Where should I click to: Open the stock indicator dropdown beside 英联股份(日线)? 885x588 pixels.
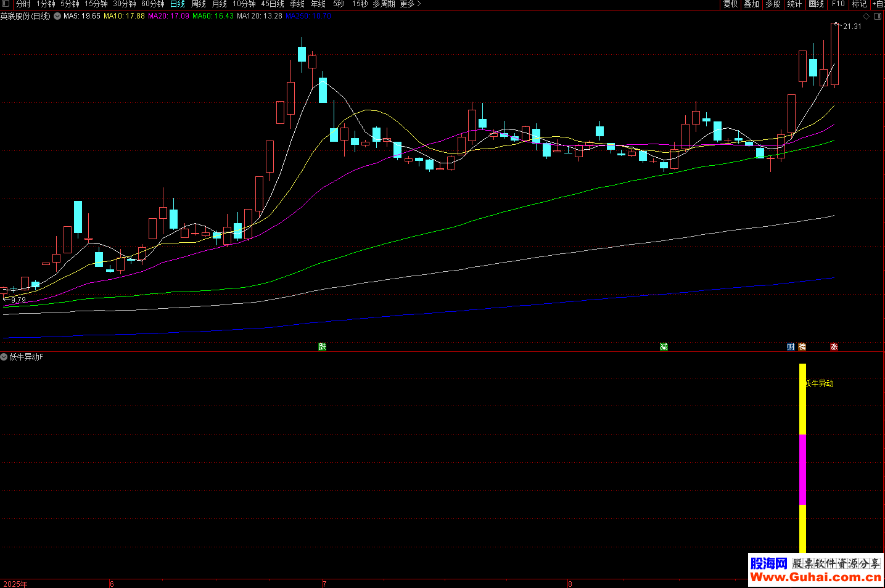point(57,16)
